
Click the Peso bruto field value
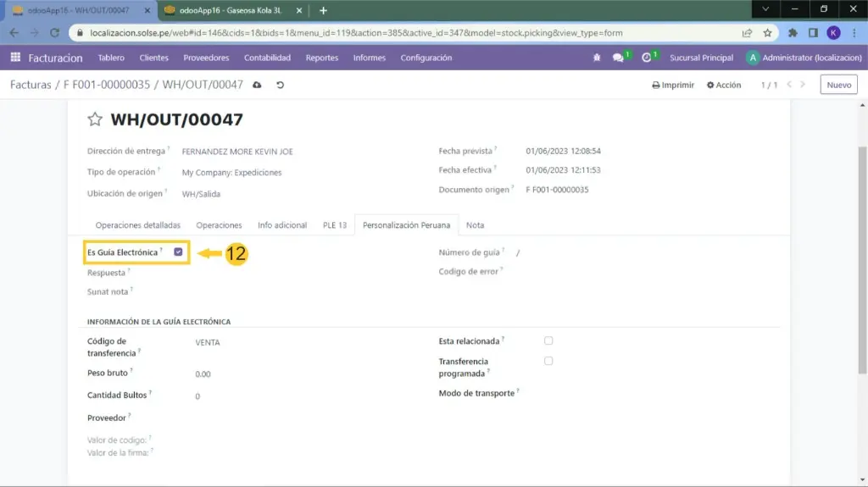click(x=203, y=374)
